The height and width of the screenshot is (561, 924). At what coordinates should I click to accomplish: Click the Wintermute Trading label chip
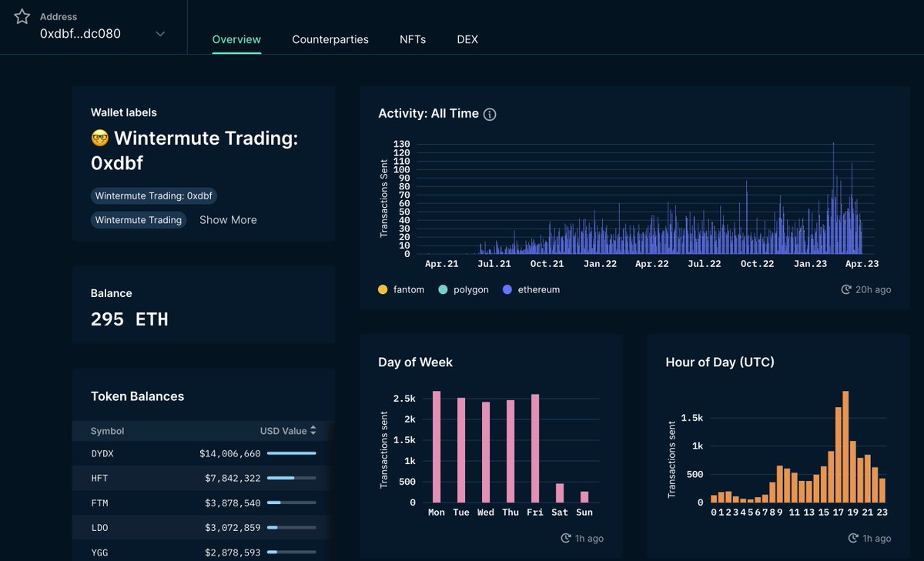139,220
